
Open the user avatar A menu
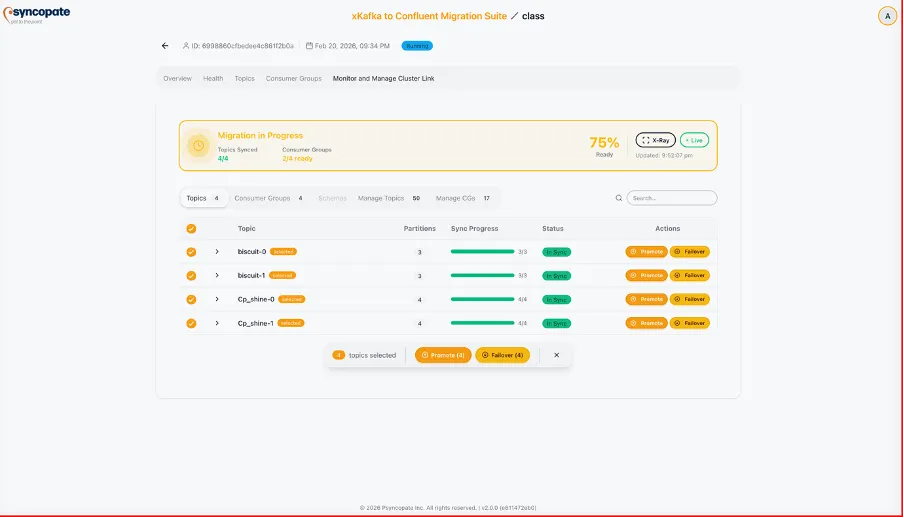[x=887, y=16]
